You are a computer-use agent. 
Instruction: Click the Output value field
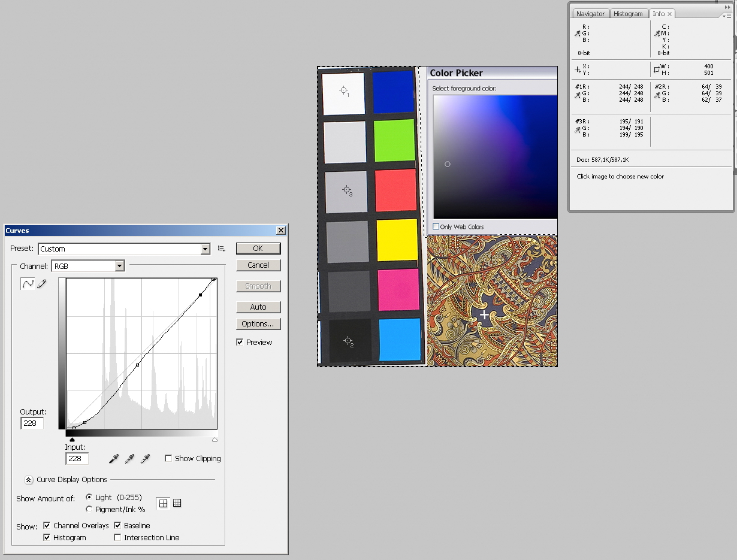[x=32, y=423]
